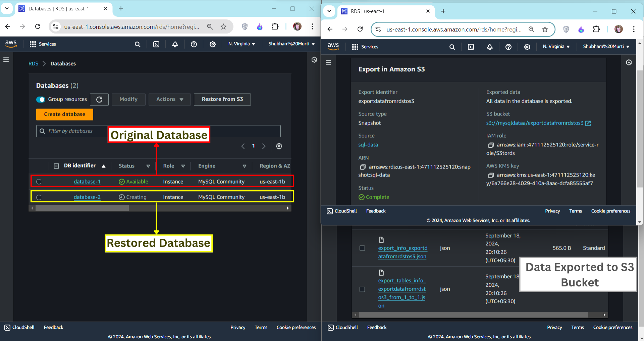The width and height of the screenshot is (644, 341).
Task: Open help icon in left AWS header
Action: (x=194, y=44)
